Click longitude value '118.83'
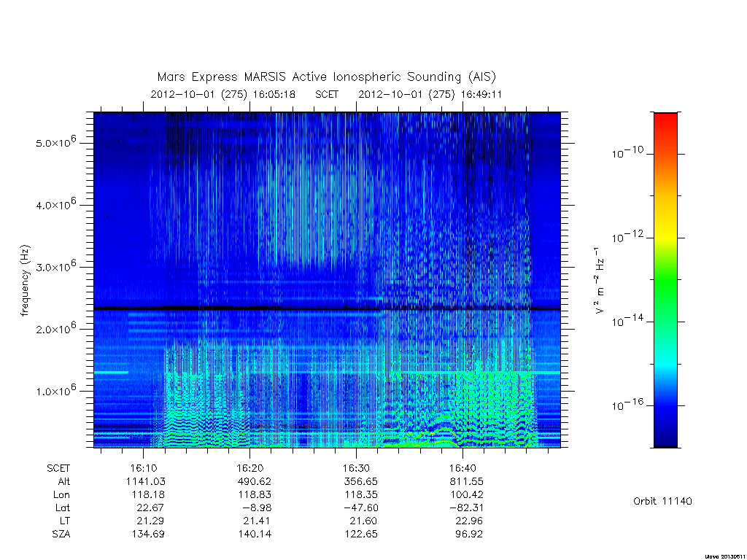 255,495
